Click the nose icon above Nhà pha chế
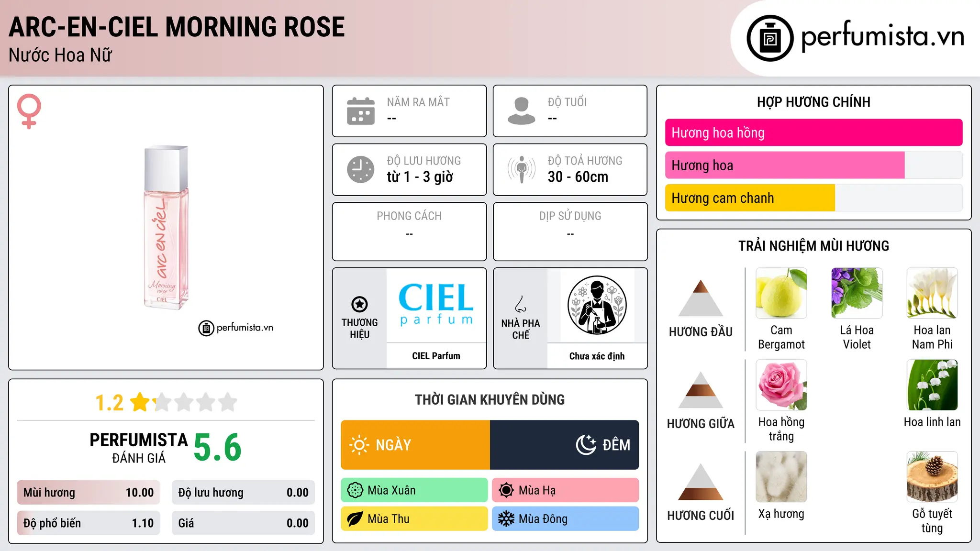Viewport: 980px width, 551px height. pyautogui.click(x=521, y=304)
